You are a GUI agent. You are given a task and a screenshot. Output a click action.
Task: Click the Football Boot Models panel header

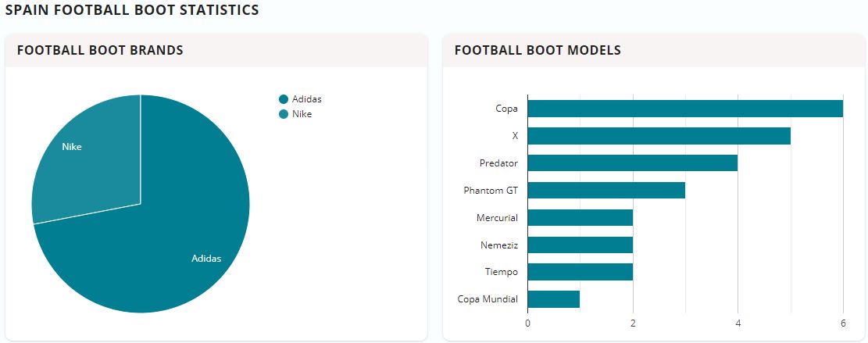tap(538, 50)
